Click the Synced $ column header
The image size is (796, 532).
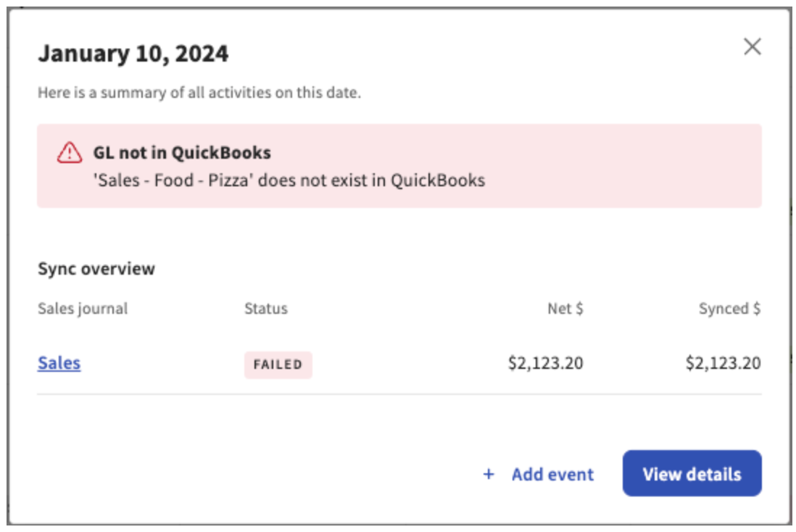[x=729, y=309]
